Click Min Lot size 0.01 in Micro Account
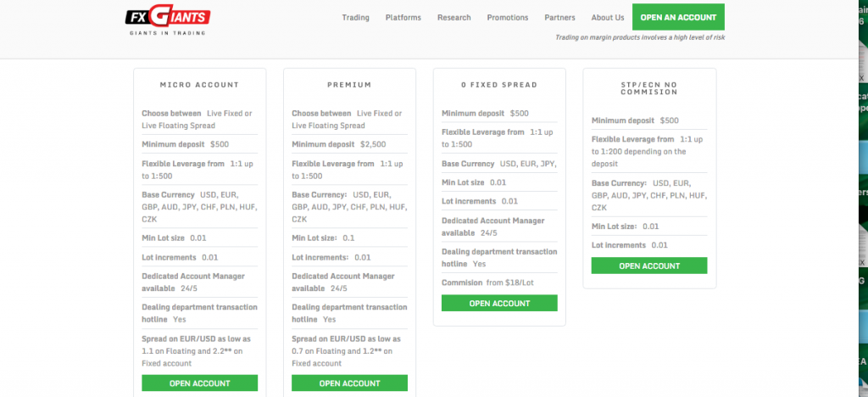 174,238
